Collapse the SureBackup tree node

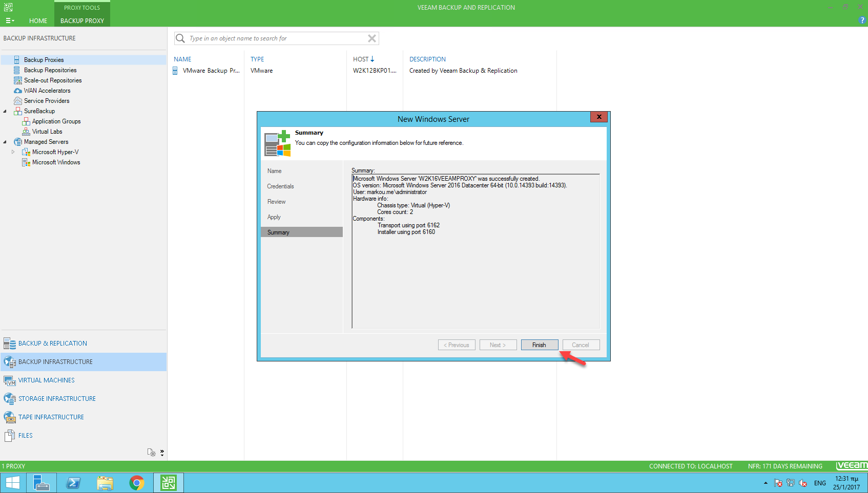pyautogui.click(x=5, y=111)
